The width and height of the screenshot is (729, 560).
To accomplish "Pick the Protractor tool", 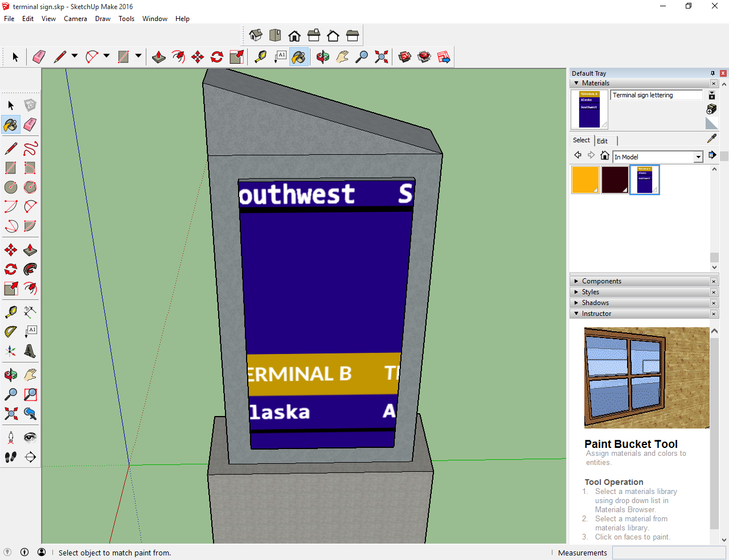I will click(x=11, y=331).
